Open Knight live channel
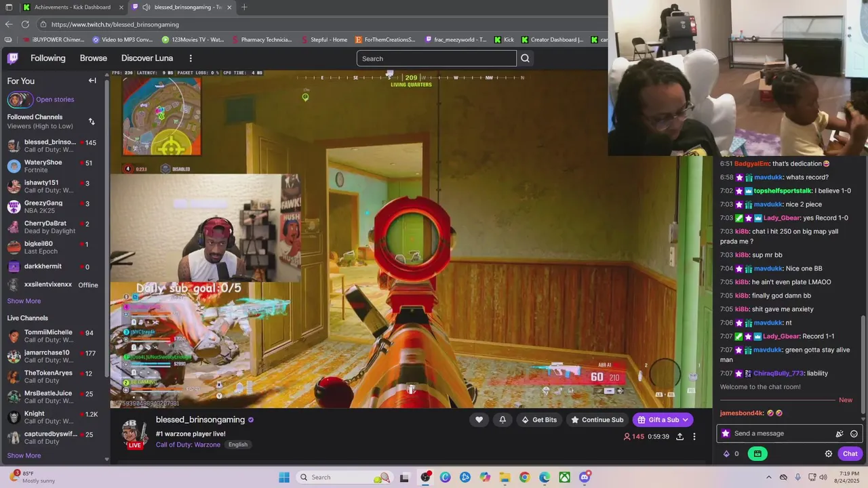 [x=54, y=418]
